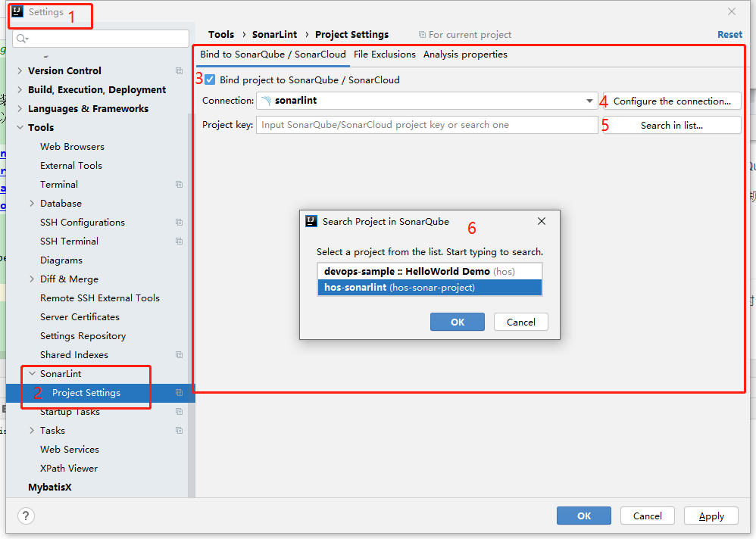This screenshot has width=756, height=539.
Task: Click the help question mark icon
Action: click(x=27, y=516)
